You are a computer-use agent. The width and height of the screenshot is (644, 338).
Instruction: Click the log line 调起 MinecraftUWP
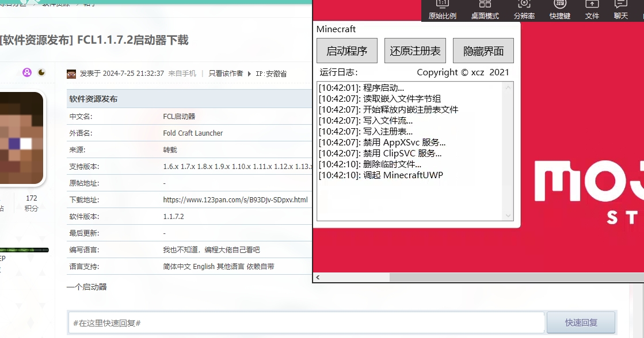381,175
